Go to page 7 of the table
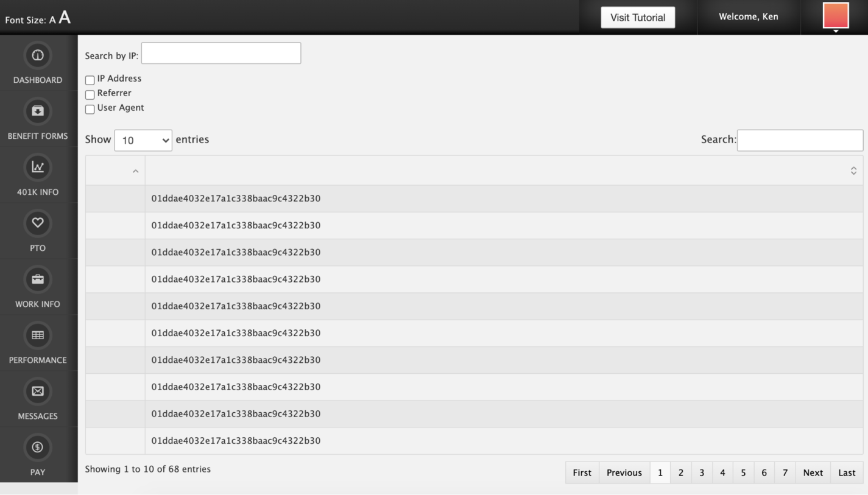The image size is (868, 495). pyautogui.click(x=785, y=472)
